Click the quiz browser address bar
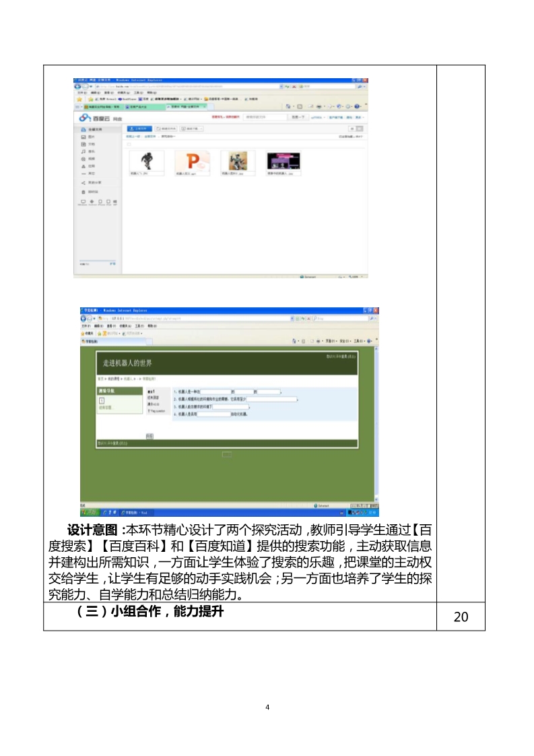534x756 pixels. (x=195, y=319)
